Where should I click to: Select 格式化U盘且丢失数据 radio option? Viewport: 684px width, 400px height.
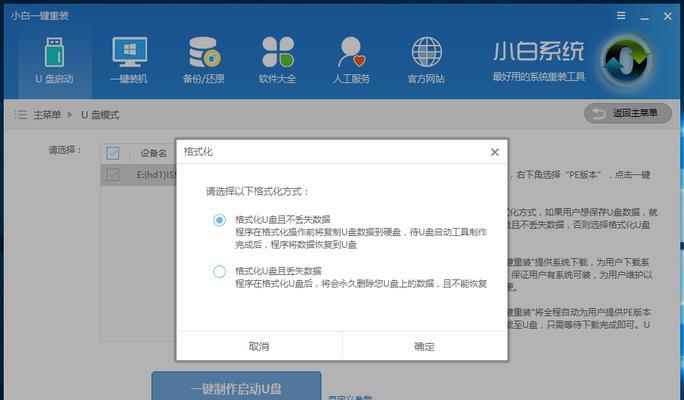coord(219,271)
